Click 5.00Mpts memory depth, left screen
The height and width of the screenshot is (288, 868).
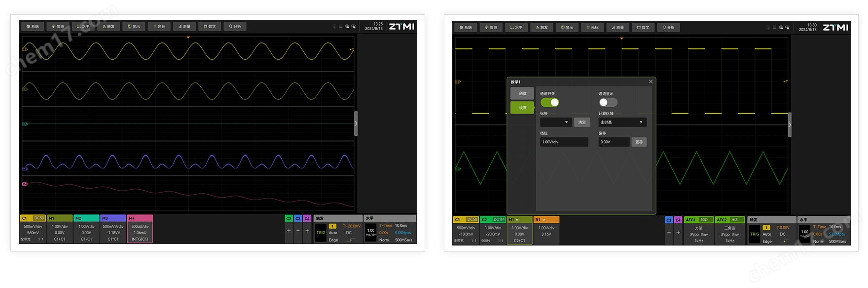click(403, 233)
